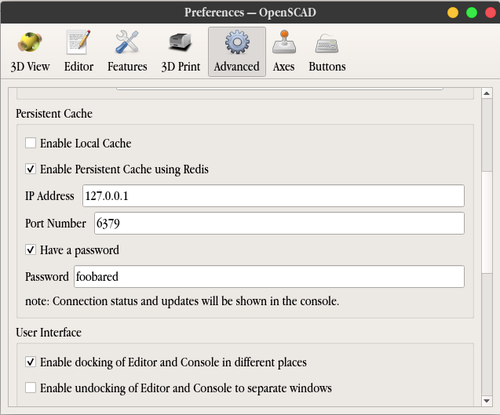Enable Local Cache checkbox
The image size is (500, 415).
pos(30,143)
